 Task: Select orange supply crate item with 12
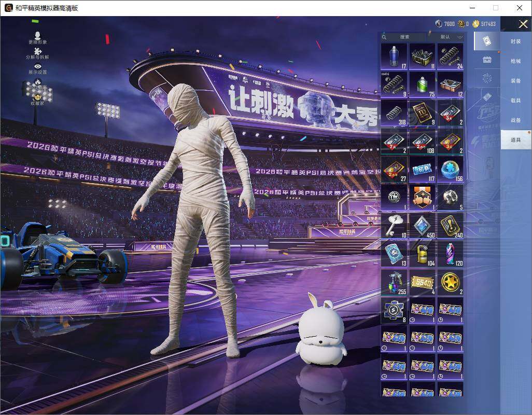pyautogui.click(x=450, y=85)
